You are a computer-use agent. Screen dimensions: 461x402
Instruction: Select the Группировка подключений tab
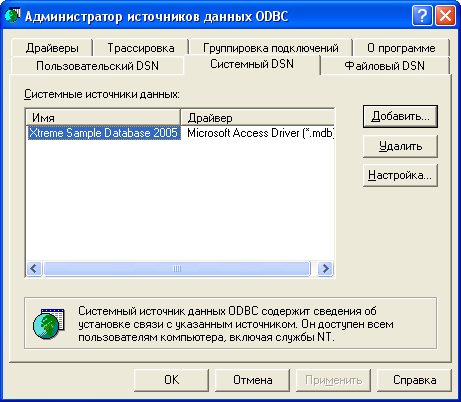[270, 48]
